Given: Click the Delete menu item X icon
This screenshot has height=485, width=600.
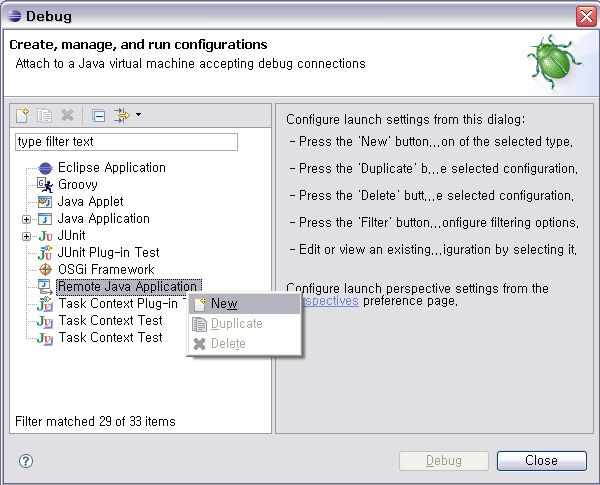Looking at the screenshot, I should [x=199, y=344].
